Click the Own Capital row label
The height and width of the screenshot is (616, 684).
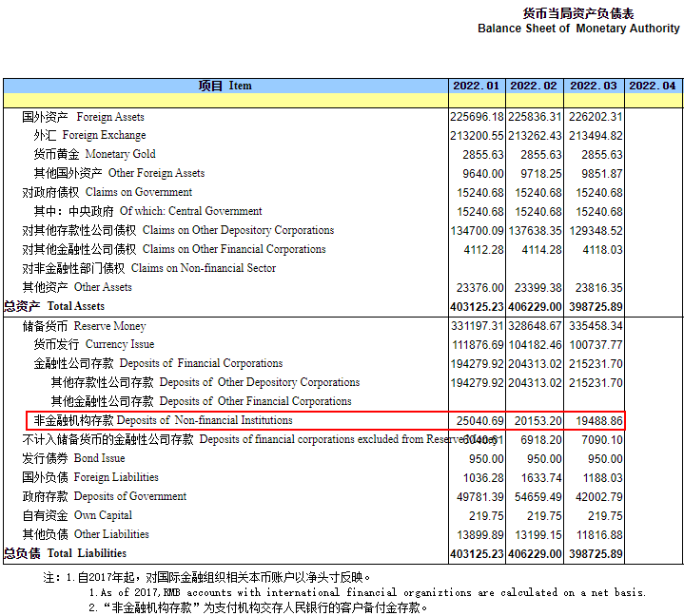pos(77,515)
